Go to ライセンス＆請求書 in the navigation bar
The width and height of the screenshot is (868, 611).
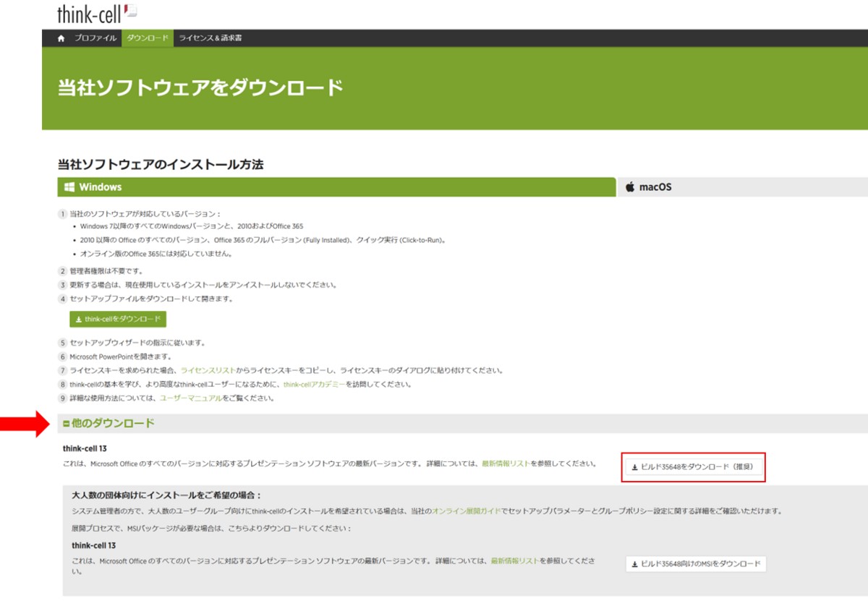[210, 38]
